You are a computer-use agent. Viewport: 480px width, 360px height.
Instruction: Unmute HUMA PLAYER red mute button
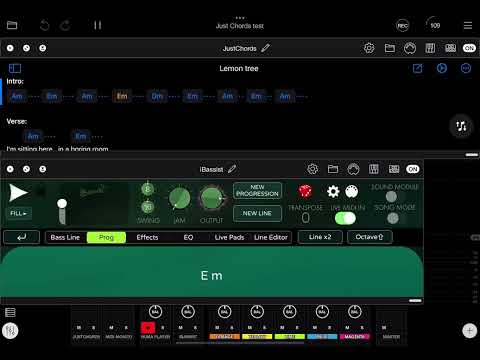point(148,328)
